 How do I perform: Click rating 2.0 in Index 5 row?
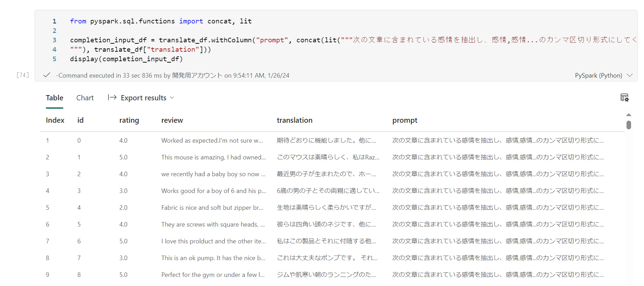[123, 208]
